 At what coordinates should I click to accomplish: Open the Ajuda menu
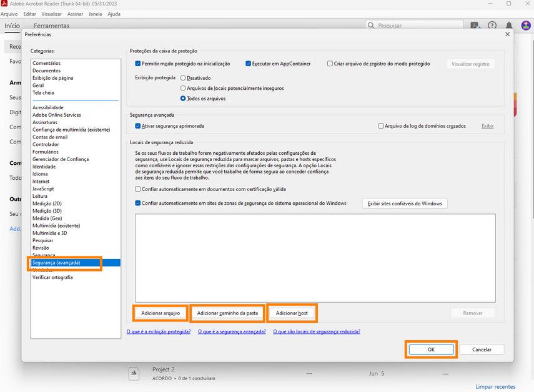tap(114, 14)
